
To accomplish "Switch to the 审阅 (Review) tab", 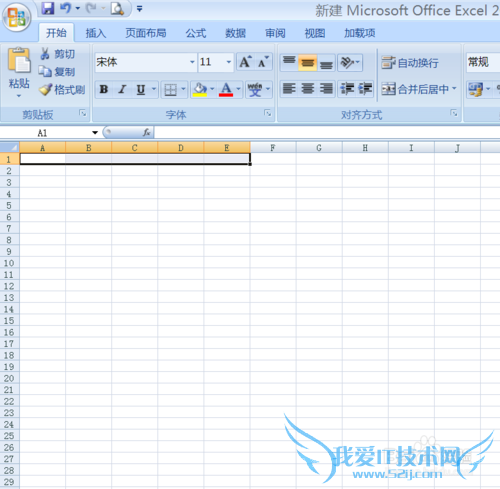I will point(275,33).
